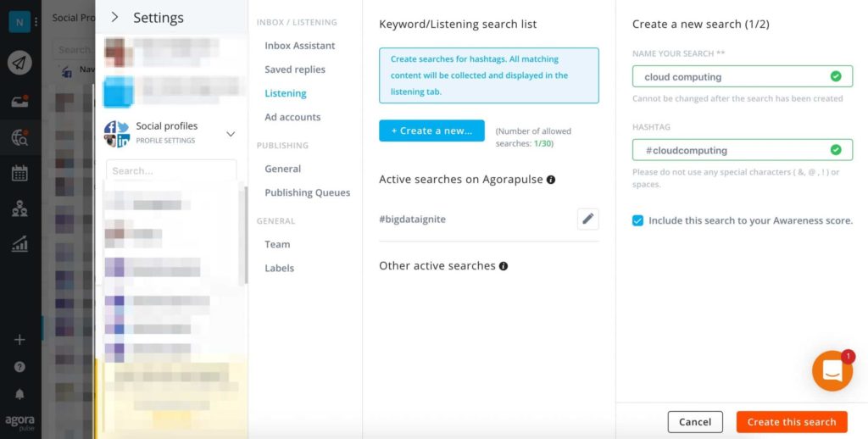Click the Social profiles network icons
The width and height of the screenshot is (868, 439).
point(117,133)
